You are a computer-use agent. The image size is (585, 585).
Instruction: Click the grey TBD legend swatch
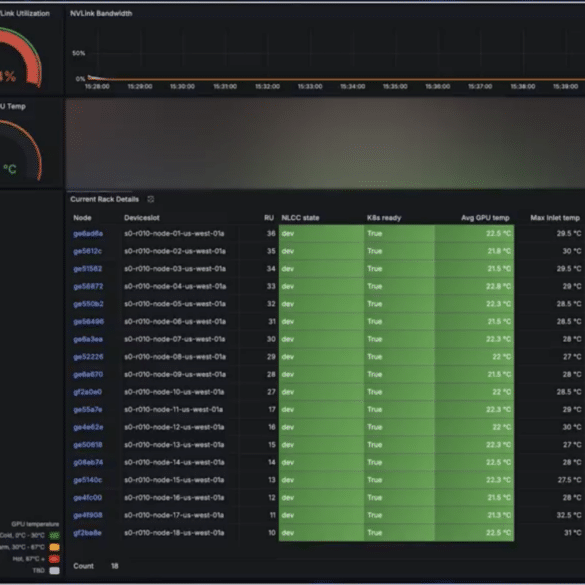tap(54, 570)
